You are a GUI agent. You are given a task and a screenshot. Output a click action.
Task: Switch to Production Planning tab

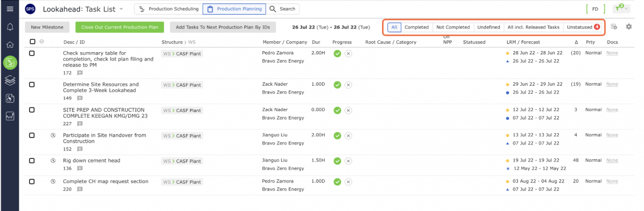coord(234,9)
